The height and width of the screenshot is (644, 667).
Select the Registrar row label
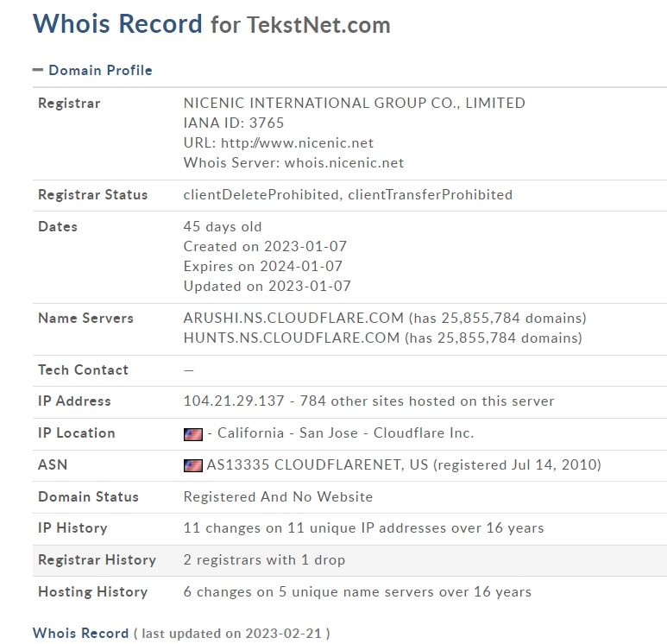pos(69,104)
